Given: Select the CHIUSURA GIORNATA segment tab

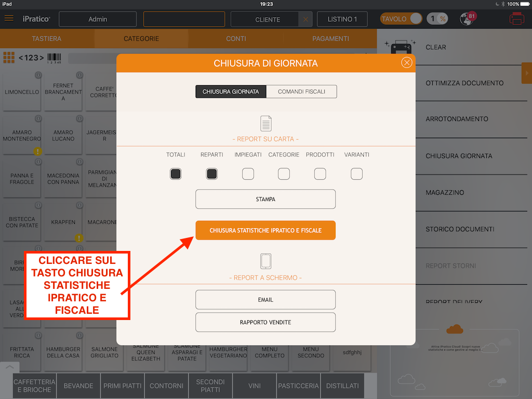Looking at the screenshot, I should pos(231,91).
